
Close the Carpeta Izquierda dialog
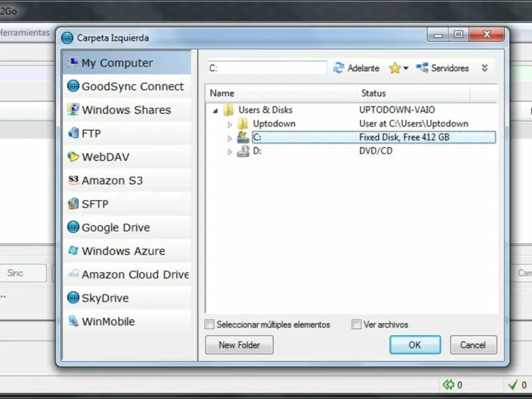click(487, 35)
